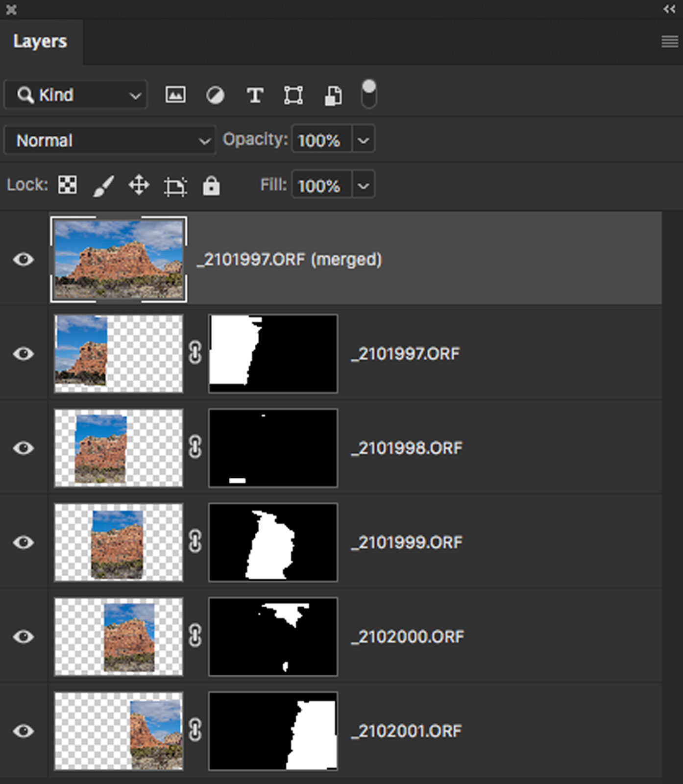Lock transparent pixels checkerboard icon

(x=67, y=185)
